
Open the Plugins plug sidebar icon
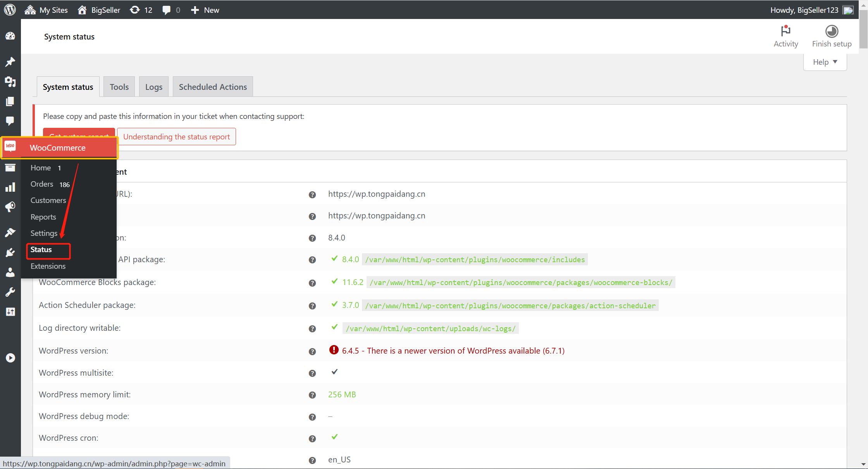[10, 253]
